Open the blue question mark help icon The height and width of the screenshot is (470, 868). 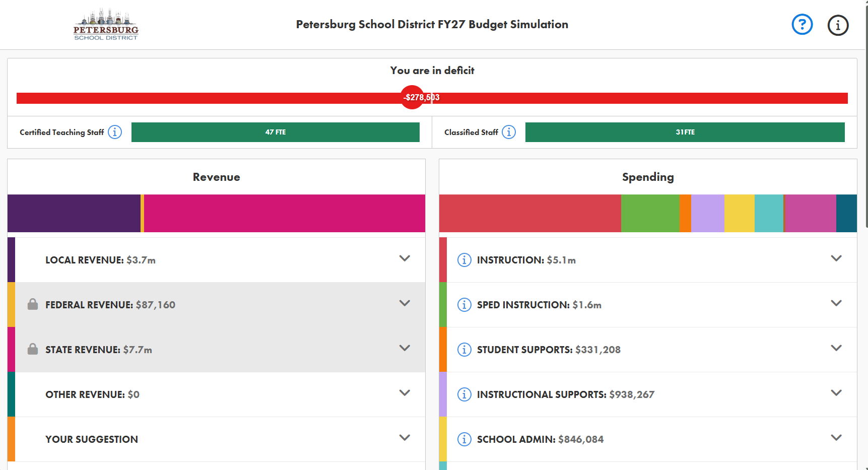[x=802, y=24]
